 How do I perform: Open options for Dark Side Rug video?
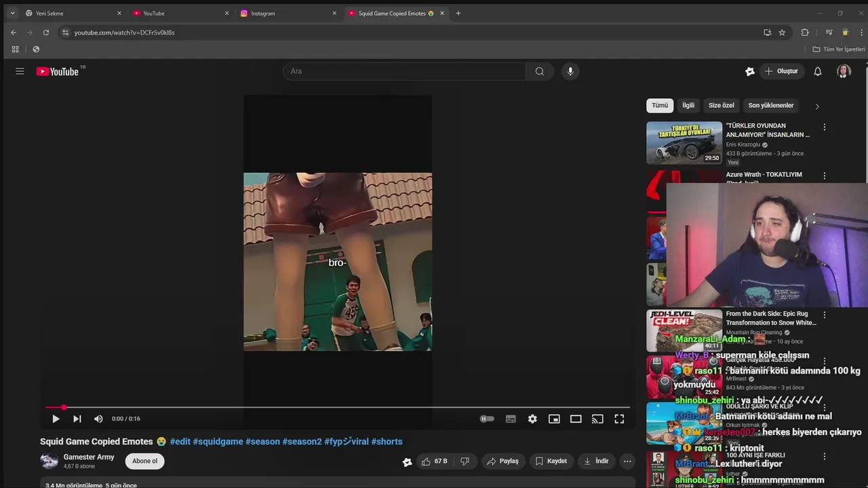click(825, 315)
